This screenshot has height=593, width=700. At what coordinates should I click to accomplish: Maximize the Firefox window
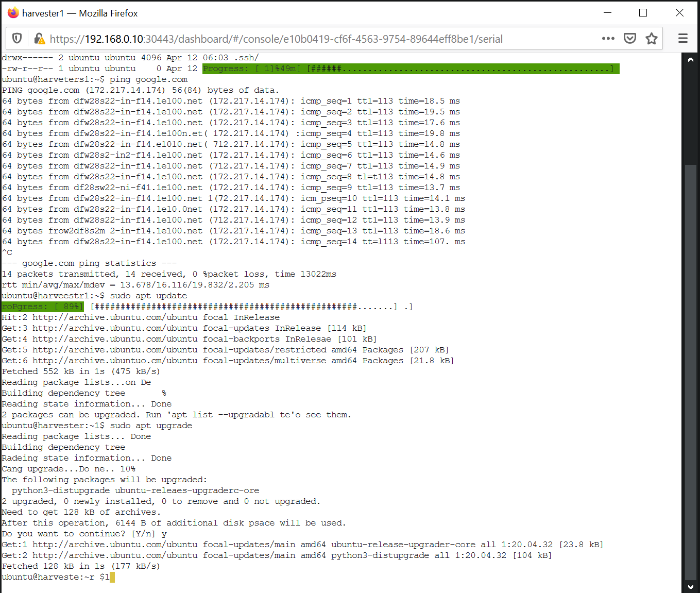[x=643, y=12]
